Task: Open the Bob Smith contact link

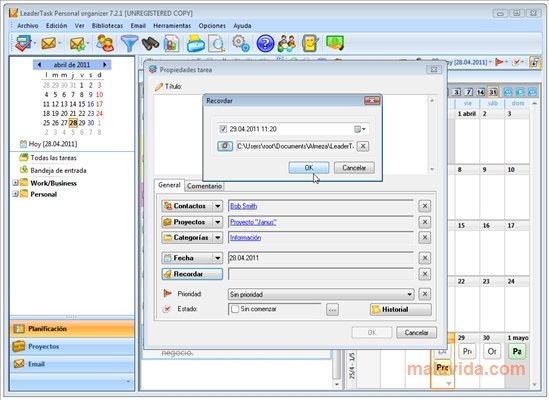Action: (x=243, y=206)
